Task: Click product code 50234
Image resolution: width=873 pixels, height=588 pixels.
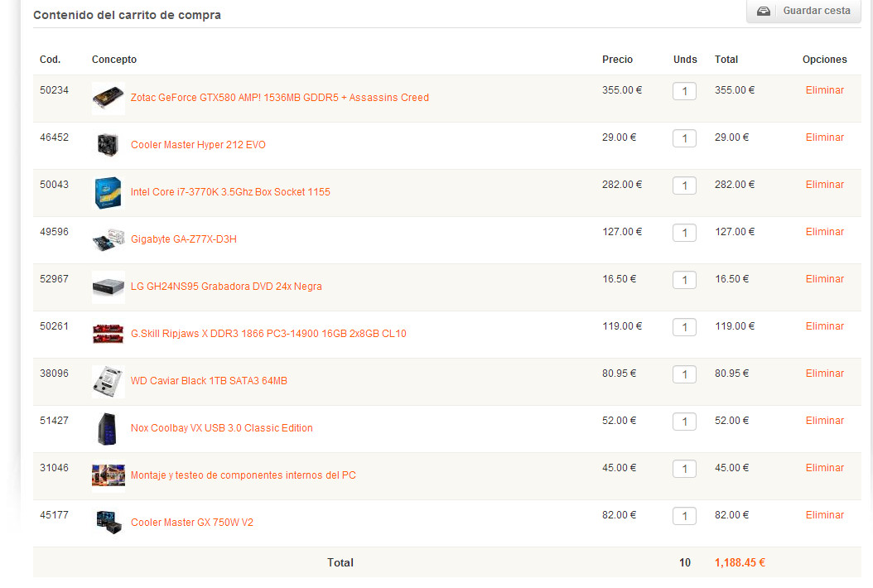Action: click(x=54, y=90)
